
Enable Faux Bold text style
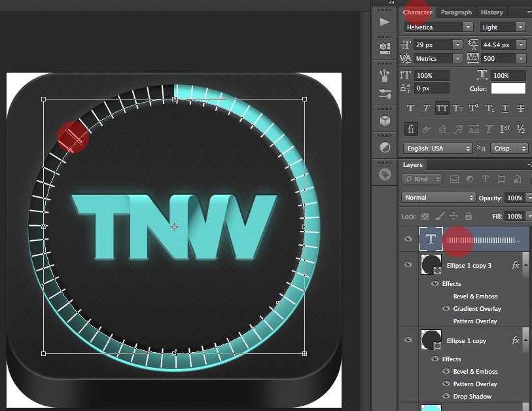click(410, 108)
